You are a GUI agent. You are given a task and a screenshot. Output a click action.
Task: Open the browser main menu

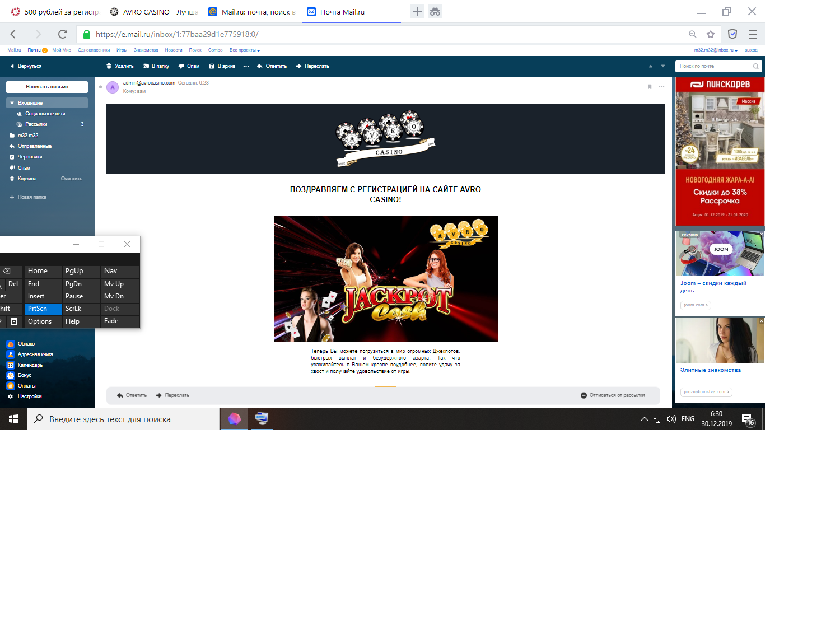[x=753, y=34]
